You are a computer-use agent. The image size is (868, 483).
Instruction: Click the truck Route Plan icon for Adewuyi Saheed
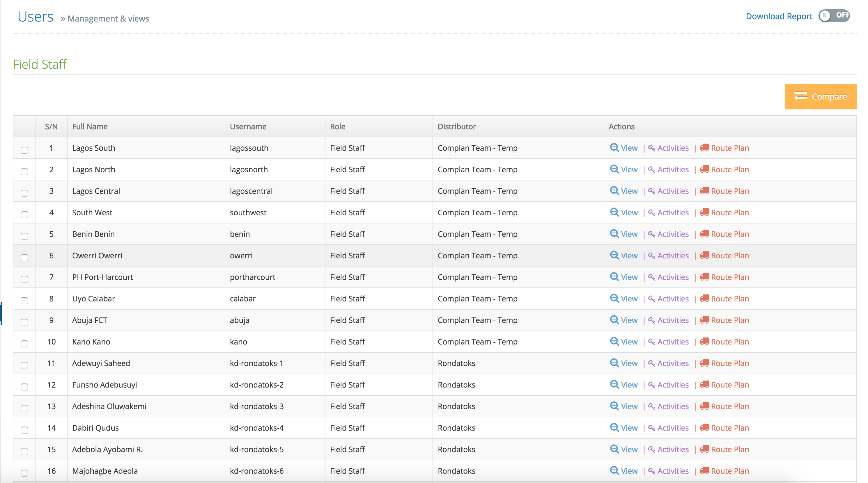pyautogui.click(x=704, y=363)
